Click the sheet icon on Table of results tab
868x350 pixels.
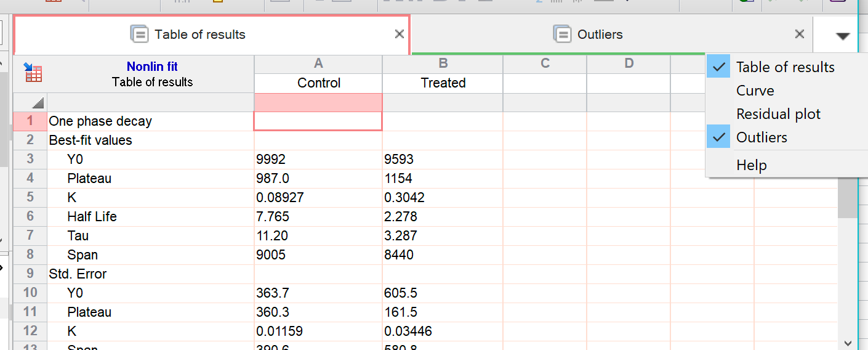coord(140,35)
